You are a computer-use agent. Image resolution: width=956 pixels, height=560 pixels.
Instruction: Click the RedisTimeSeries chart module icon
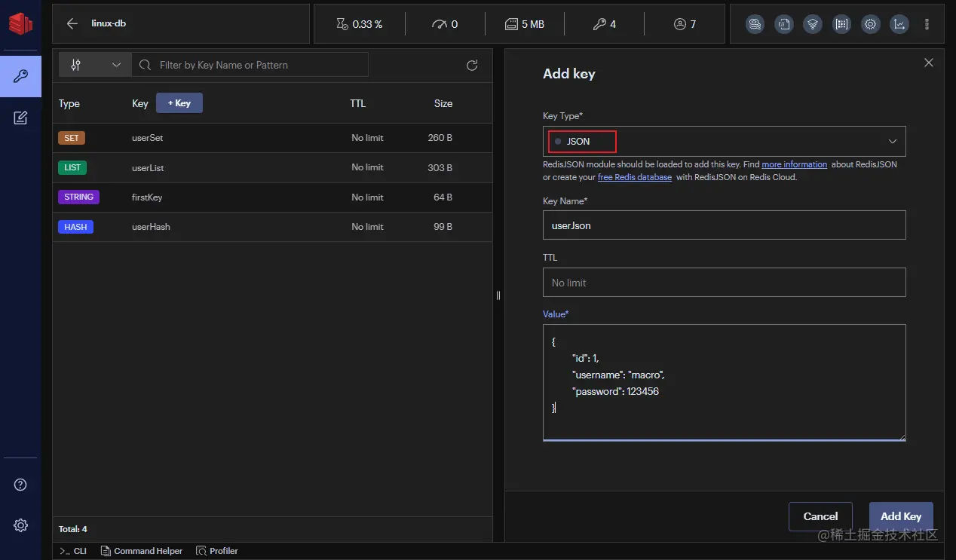click(x=899, y=24)
